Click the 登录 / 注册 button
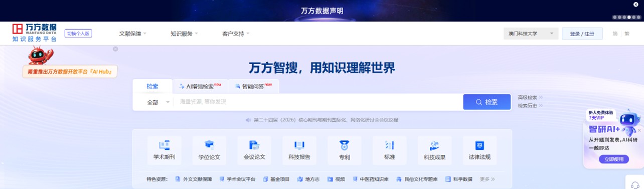The image size is (644, 189). click(582, 34)
